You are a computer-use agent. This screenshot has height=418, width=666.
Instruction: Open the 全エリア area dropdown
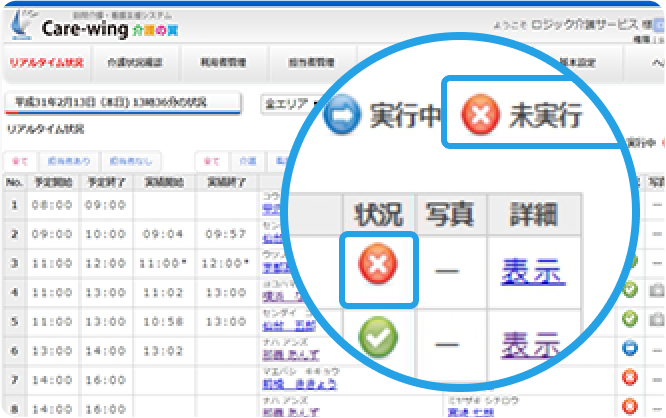click(x=291, y=104)
